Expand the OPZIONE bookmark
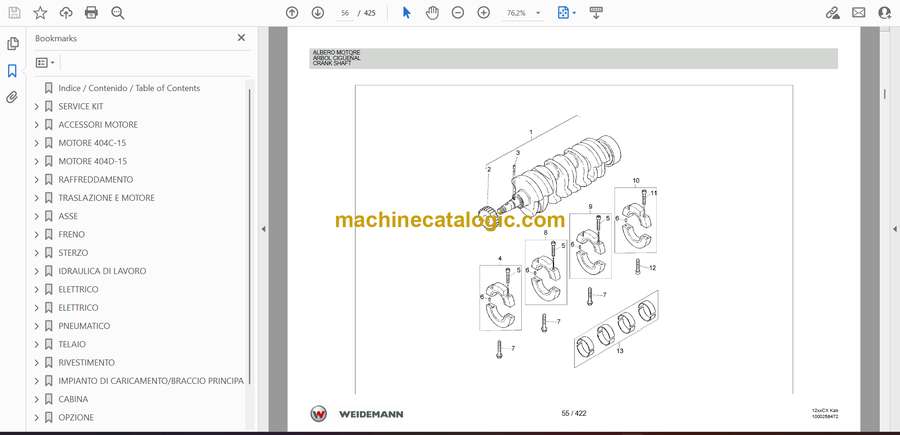The width and height of the screenshot is (900, 435). click(37, 418)
